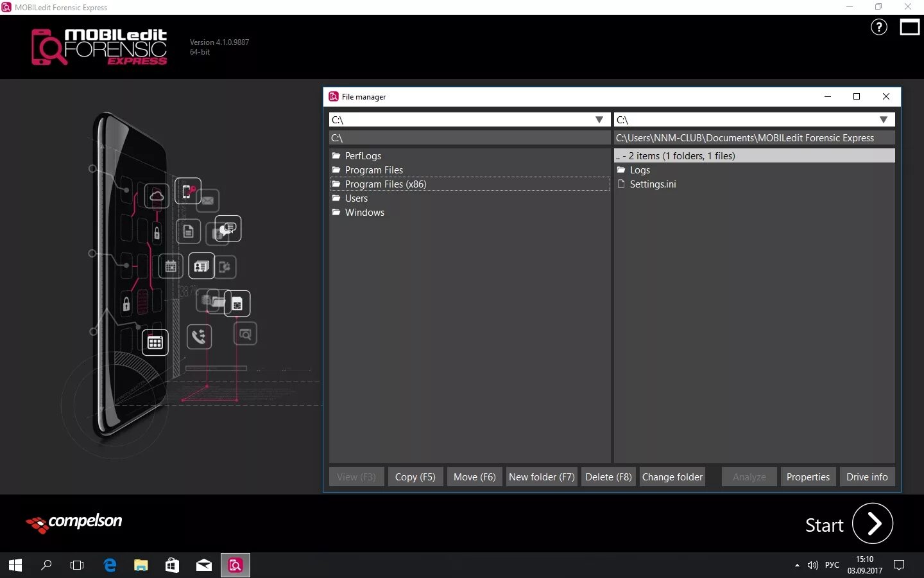Click the Drive info button
Image resolution: width=924 pixels, height=578 pixels.
click(x=867, y=477)
